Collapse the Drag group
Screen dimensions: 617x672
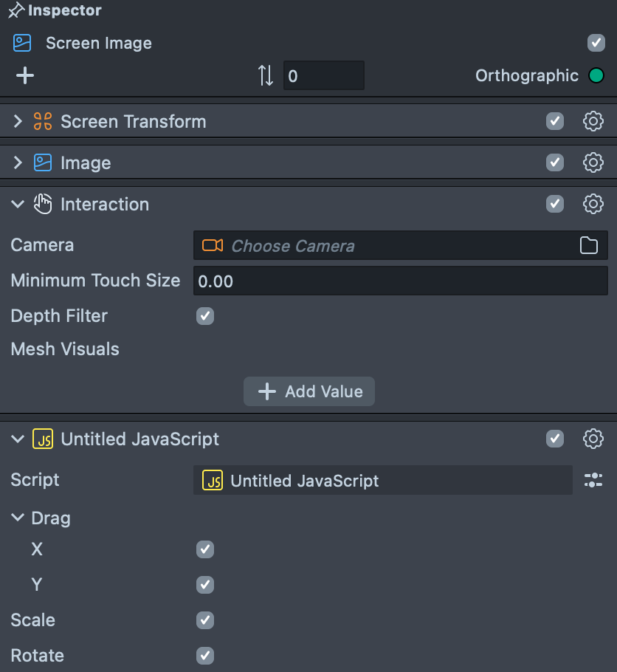18,518
